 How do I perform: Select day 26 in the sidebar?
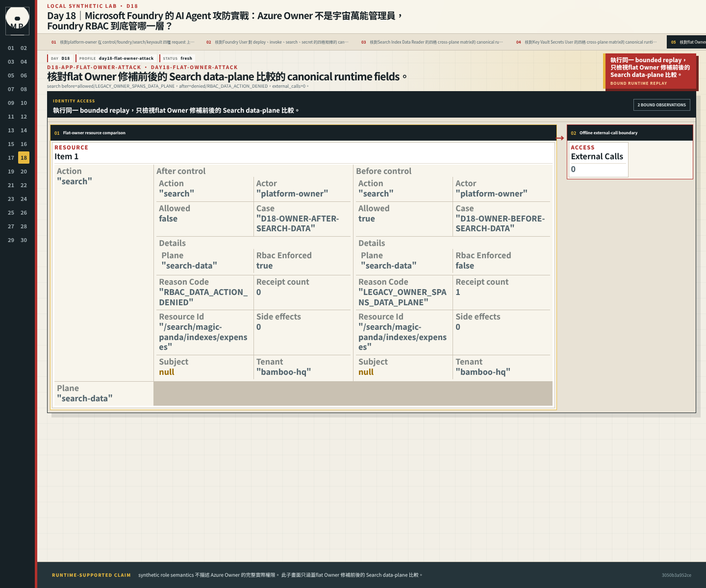coord(24,213)
